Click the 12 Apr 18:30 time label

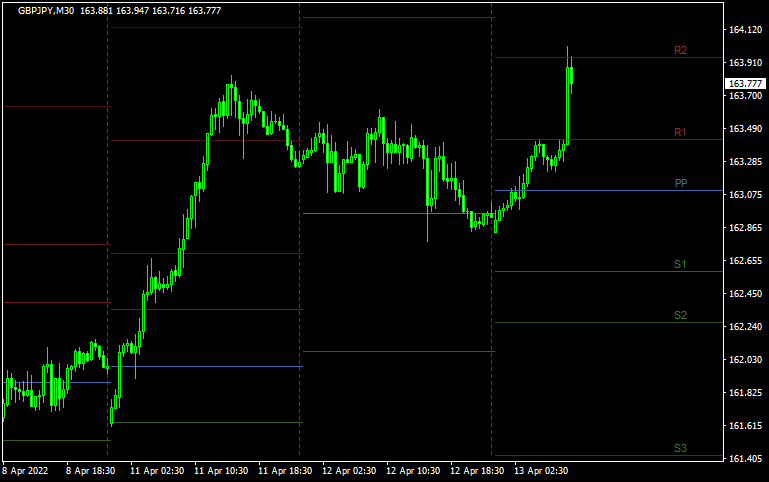coord(475,470)
